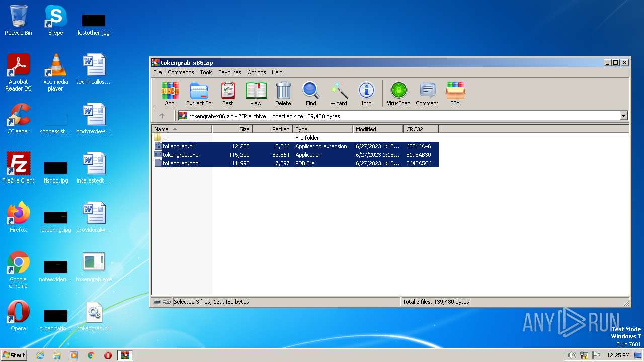Select the tokengrab.dll row in archive
This screenshot has width=644, height=362.
click(x=295, y=146)
